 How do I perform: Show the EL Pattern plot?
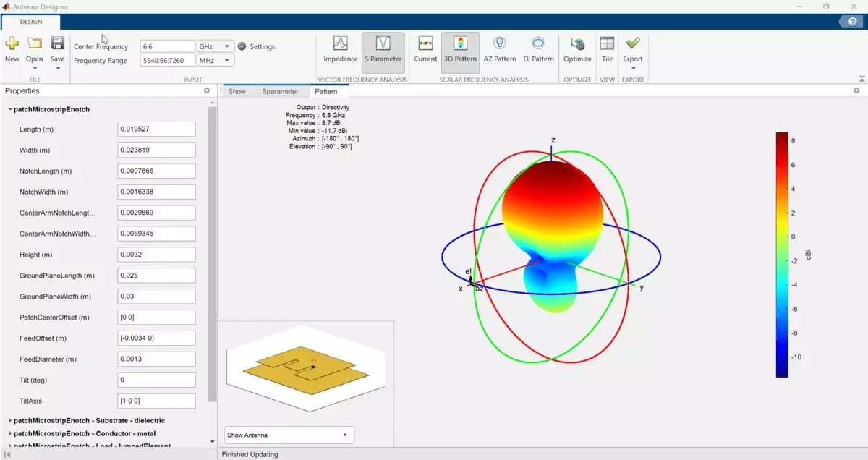[538, 48]
